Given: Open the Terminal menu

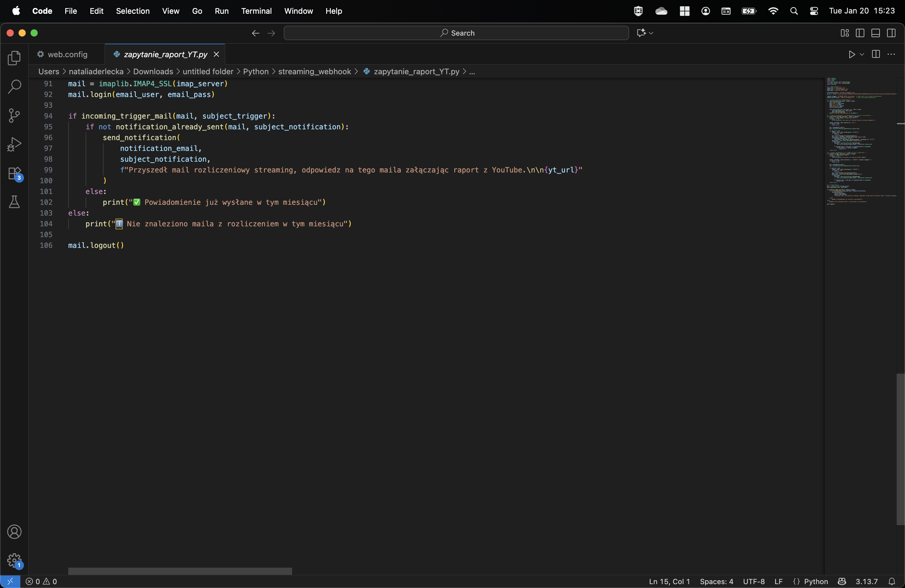Looking at the screenshot, I should coord(256,11).
